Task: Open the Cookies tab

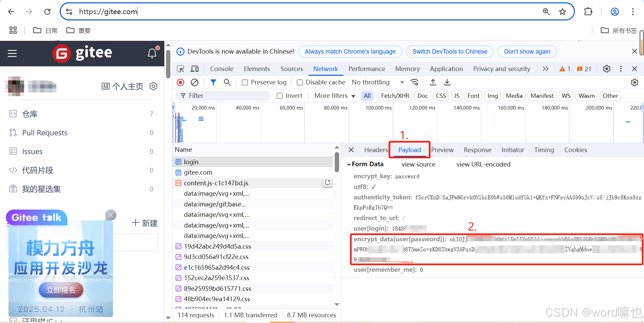Action: tap(576, 150)
